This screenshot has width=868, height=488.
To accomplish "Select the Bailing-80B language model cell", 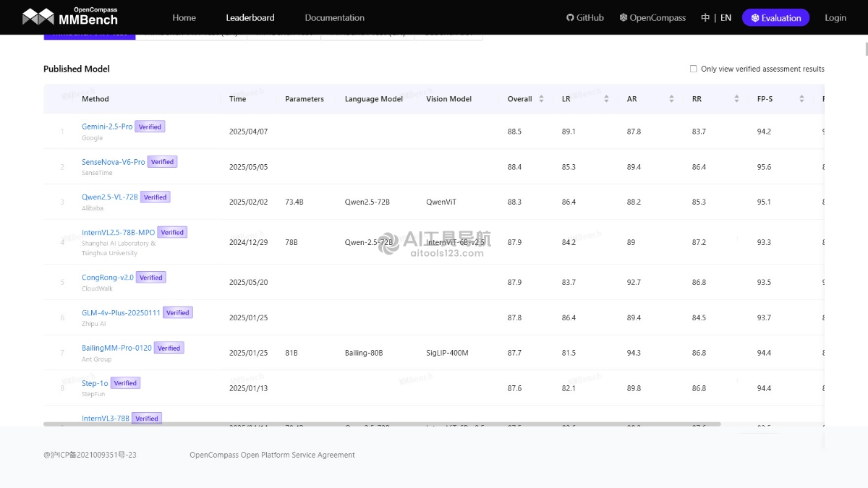I will pyautogui.click(x=364, y=353).
